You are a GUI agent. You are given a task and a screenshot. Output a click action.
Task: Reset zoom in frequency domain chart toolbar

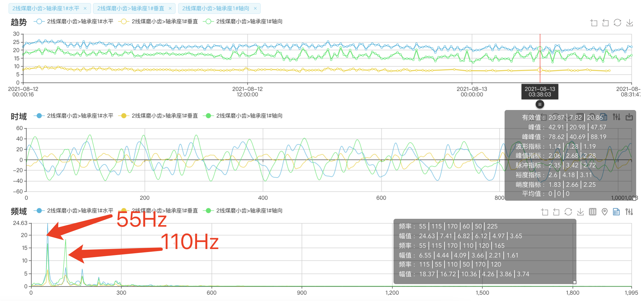coord(556,212)
